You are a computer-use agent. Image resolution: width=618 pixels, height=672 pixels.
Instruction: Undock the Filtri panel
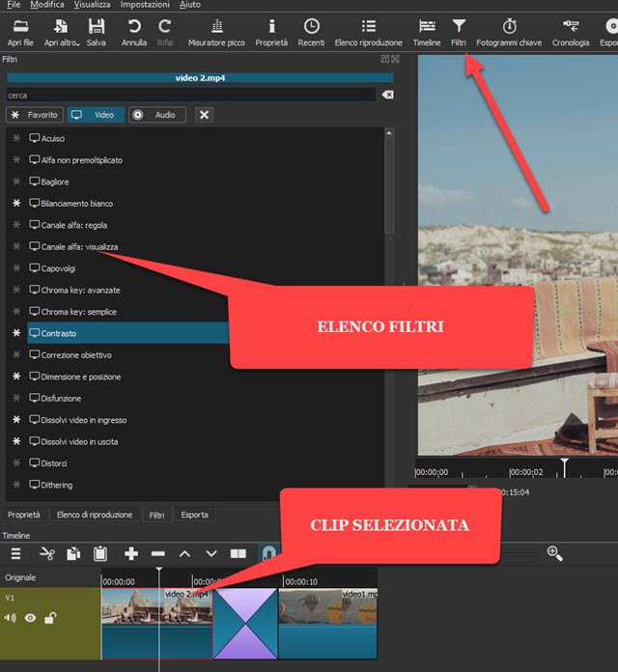pos(385,59)
